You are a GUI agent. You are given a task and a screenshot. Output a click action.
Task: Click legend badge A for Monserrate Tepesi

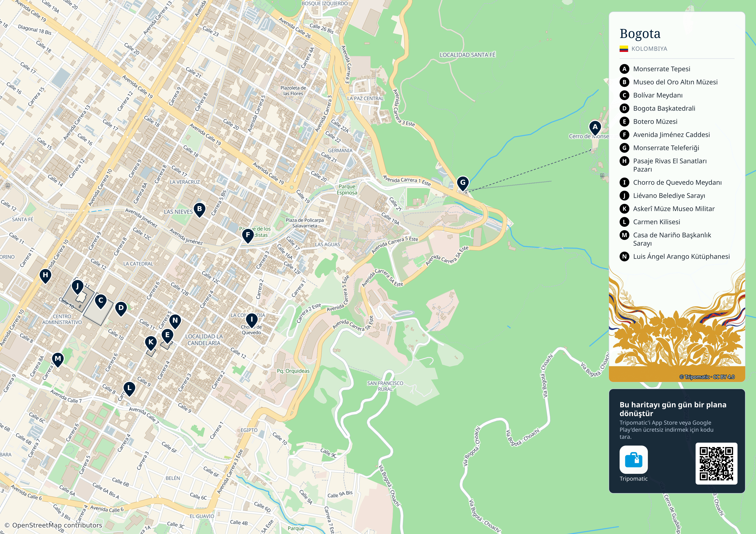[x=624, y=69]
